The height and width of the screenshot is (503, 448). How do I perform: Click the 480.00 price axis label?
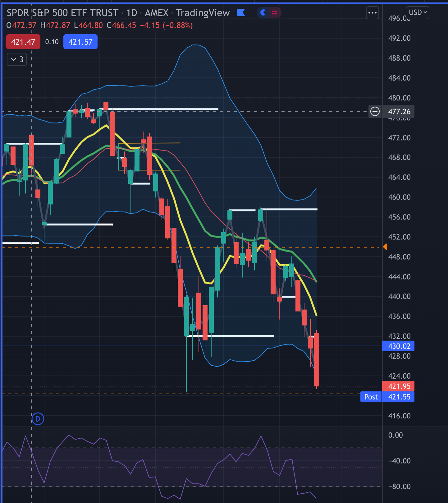[399, 98]
